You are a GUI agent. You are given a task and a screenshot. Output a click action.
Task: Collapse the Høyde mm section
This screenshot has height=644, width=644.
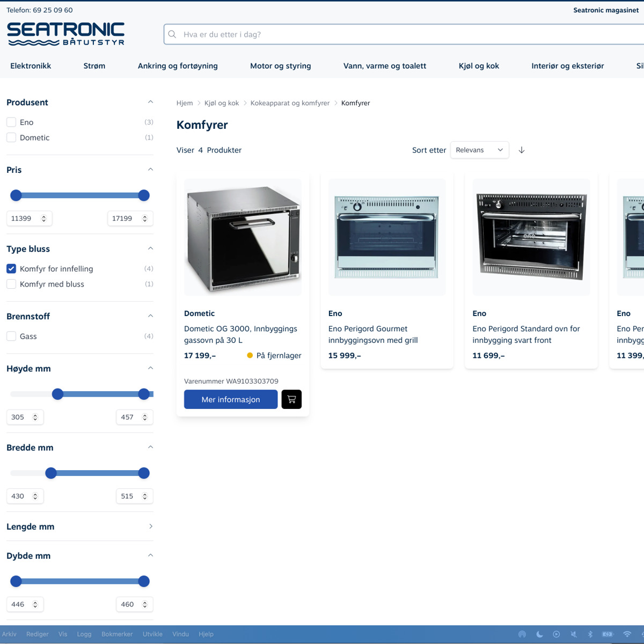click(150, 368)
